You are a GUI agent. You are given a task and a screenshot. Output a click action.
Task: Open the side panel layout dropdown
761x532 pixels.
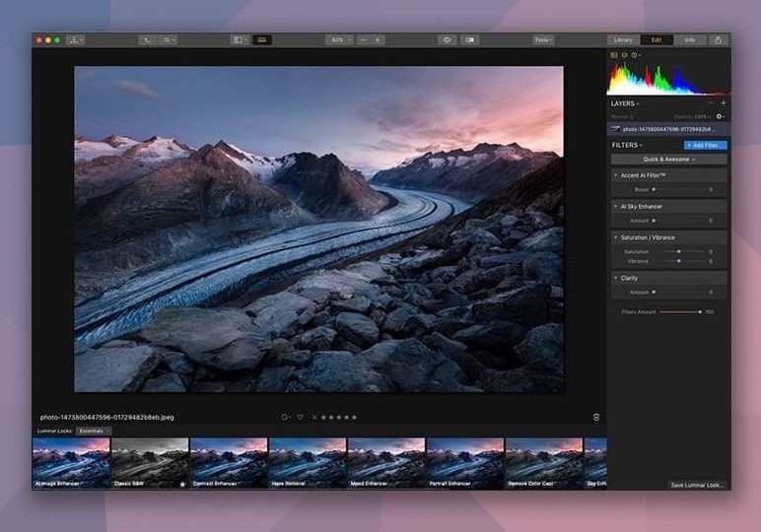click(240, 40)
